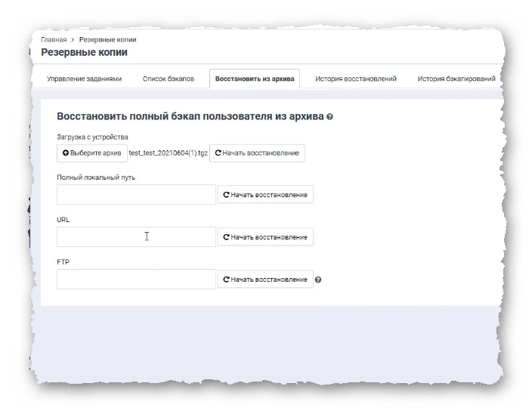Select Восстановить из архива tab
This screenshot has height=411, width=532.
[x=255, y=79]
